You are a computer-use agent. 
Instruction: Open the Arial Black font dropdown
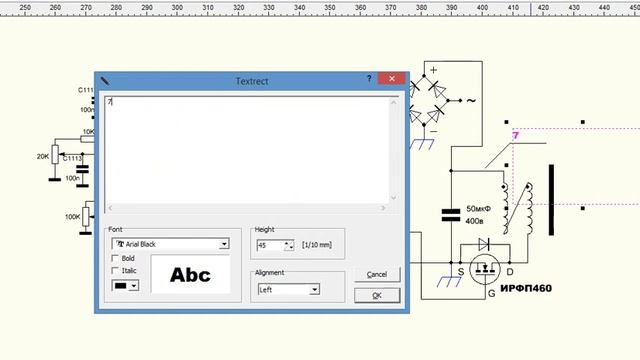click(224, 244)
